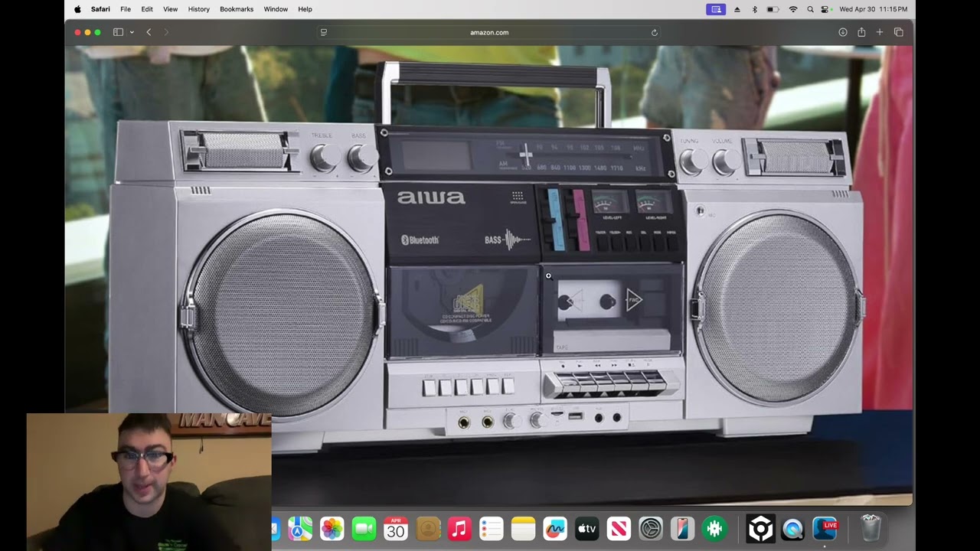Open the Share menu in Safari toolbar
Viewport: 980px width, 551px height.
[x=861, y=32]
